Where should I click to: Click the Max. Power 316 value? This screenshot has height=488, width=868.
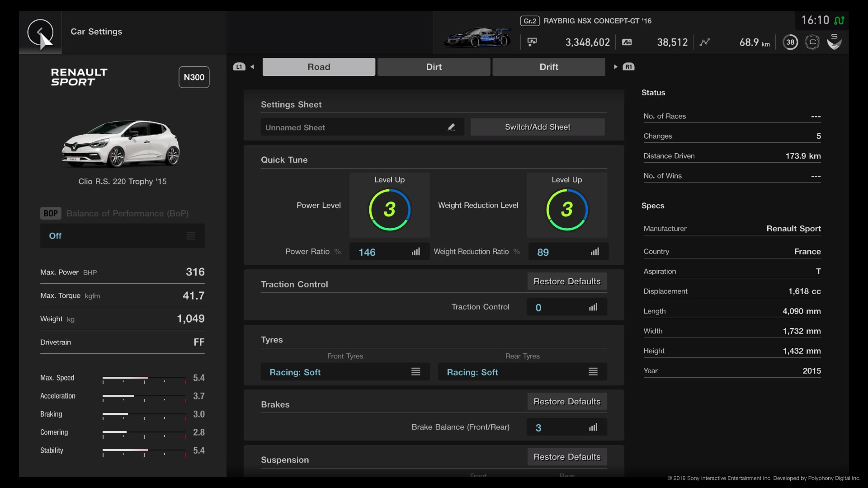point(195,272)
